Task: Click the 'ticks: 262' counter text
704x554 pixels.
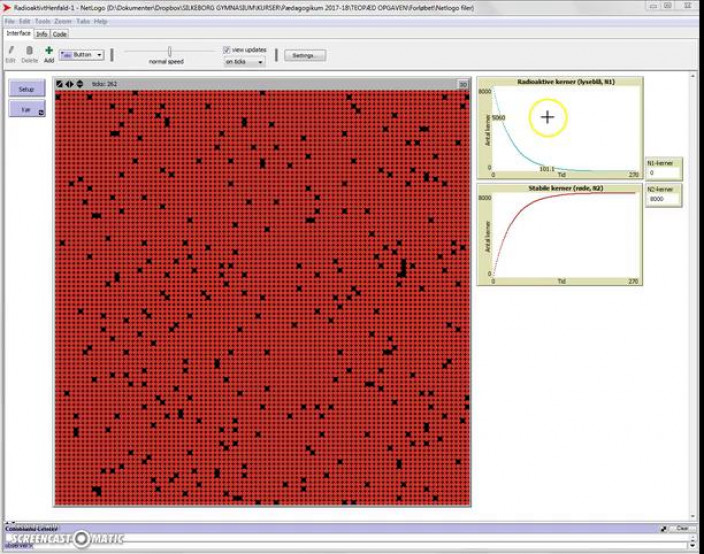Action: [x=104, y=84]
